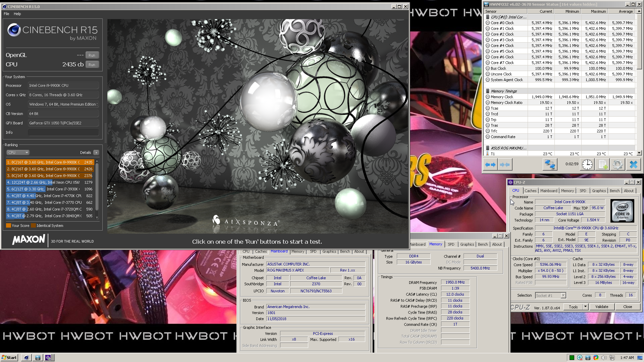Click the Cinebench ranking list scrollbar
This screenshot has width=644, height=362.
point(97,189)
